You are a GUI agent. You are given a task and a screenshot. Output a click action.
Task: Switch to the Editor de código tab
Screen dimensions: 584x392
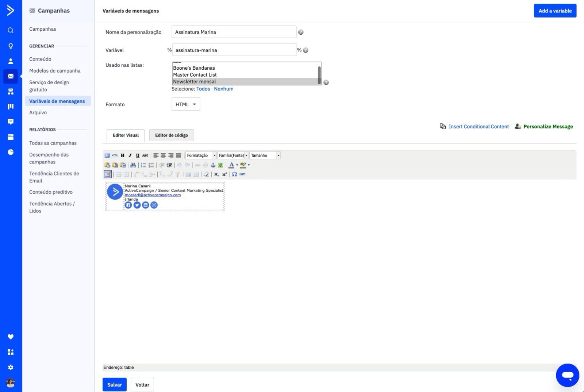click(x=172, y=135)
